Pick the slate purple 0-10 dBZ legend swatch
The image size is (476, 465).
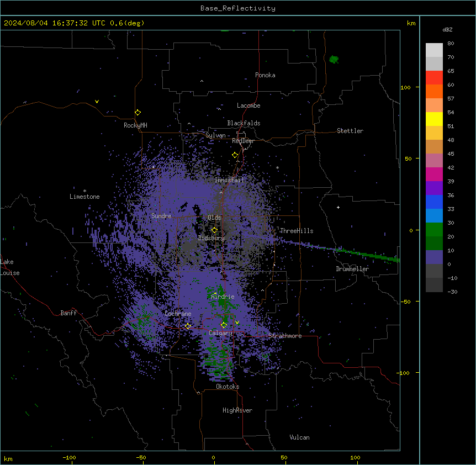pyautogui.click(x=434, y=257)
